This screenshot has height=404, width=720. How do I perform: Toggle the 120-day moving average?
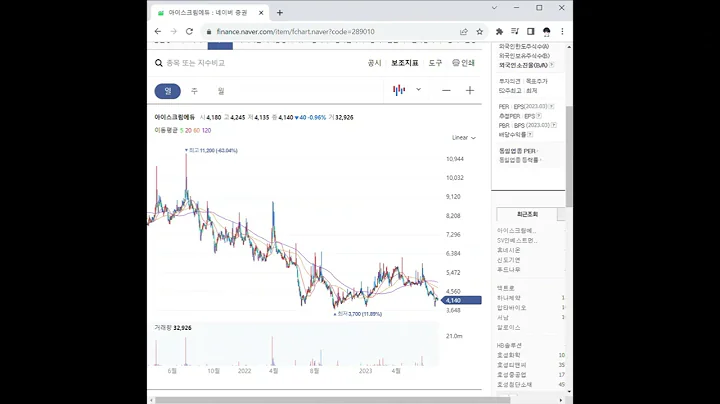point(207,130)
